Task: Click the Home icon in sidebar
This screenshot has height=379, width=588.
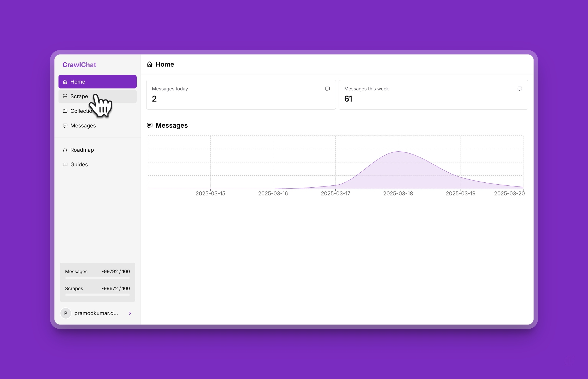Action: (65, 82)
